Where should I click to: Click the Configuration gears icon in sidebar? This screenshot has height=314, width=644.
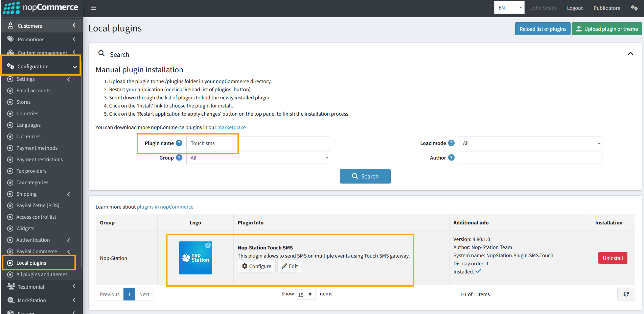pyautogui.click(x=10, y=66)
